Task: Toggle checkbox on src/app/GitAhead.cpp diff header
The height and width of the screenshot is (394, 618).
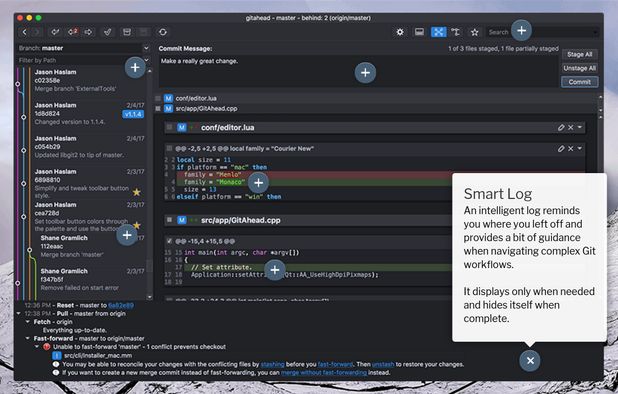Action: pyautogui.click(x=169, y=220)
